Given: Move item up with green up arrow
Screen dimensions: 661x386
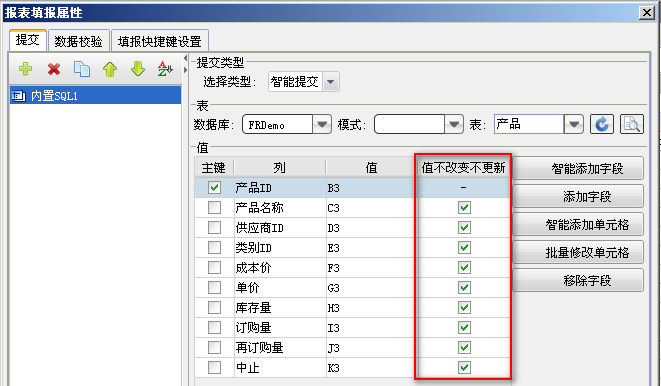Looking at the screenshot, I should point(110,69).
